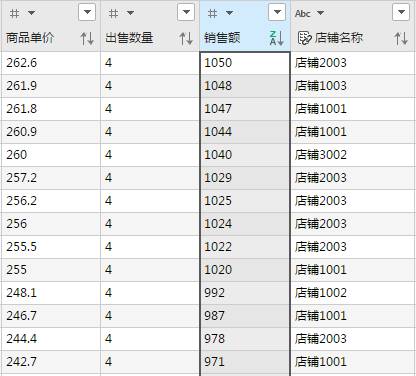
Task: Open filter dropdown for 商品单价 column
Action: 87,13
